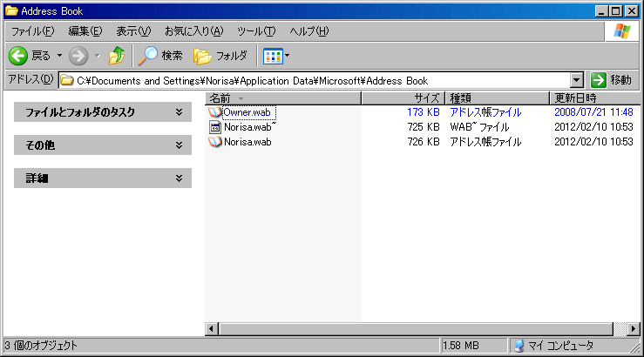Click the horizontal scrollbar thumb

coord(416,328)
